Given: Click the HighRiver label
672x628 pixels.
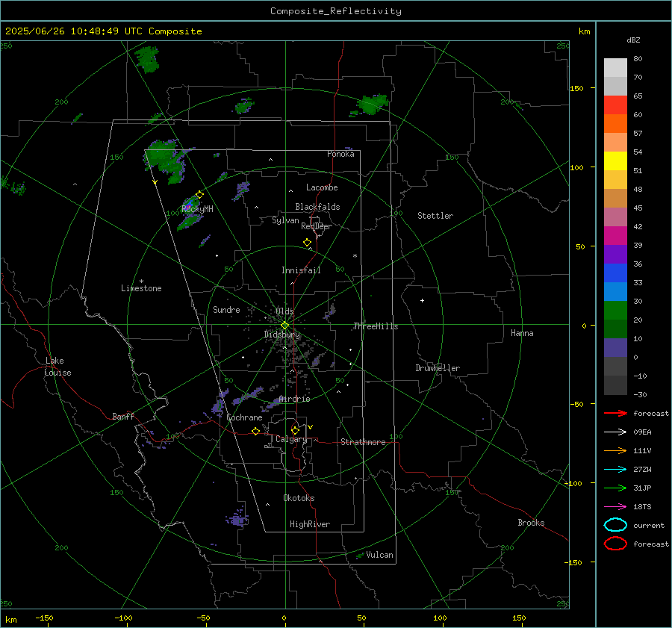Looking at the screenshot, I should (310, 524).
